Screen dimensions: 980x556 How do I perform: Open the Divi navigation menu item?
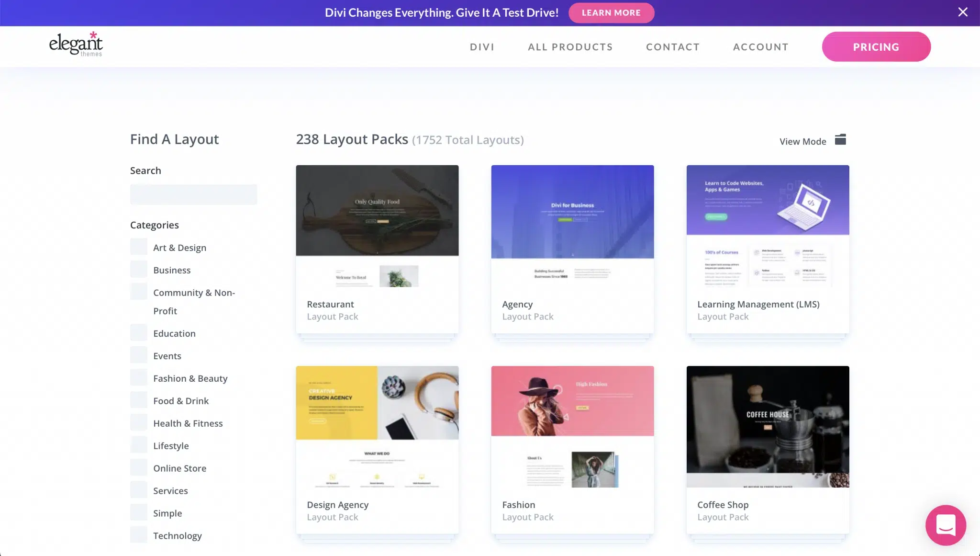pyautogui.click(x=482, y=47)
